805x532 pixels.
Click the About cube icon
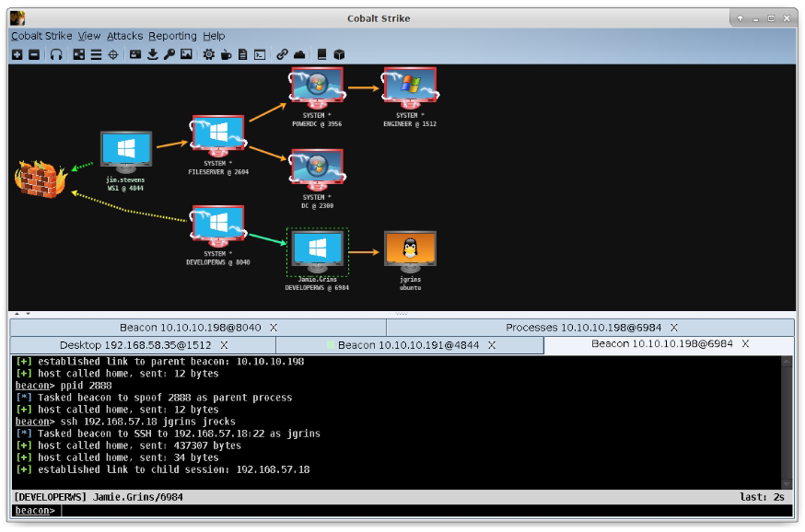pos(339,54)
